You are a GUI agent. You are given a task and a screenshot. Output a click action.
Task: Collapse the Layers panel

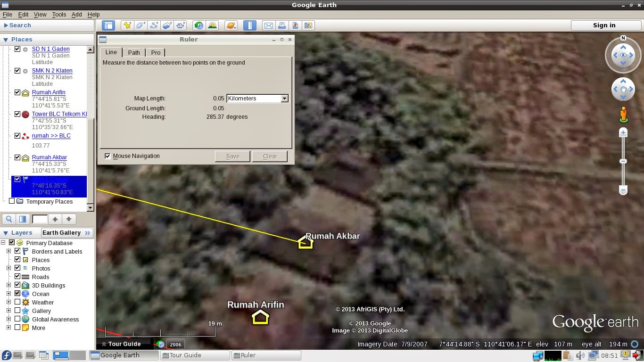[6, 233]
